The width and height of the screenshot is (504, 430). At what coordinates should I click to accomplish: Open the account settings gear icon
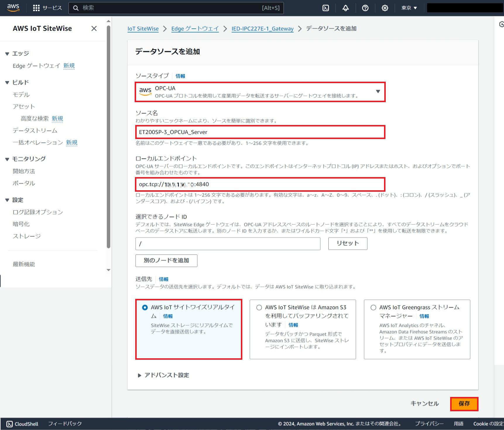(x=385, y=8)
